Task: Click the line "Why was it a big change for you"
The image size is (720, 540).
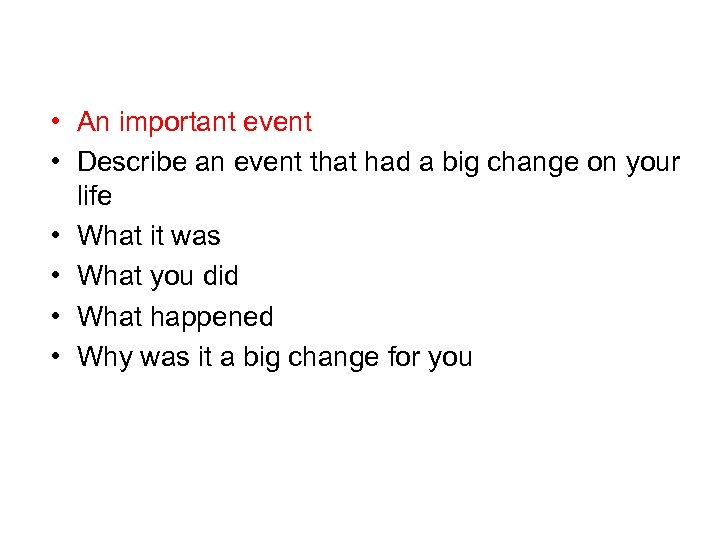Action: click(275, 356)
